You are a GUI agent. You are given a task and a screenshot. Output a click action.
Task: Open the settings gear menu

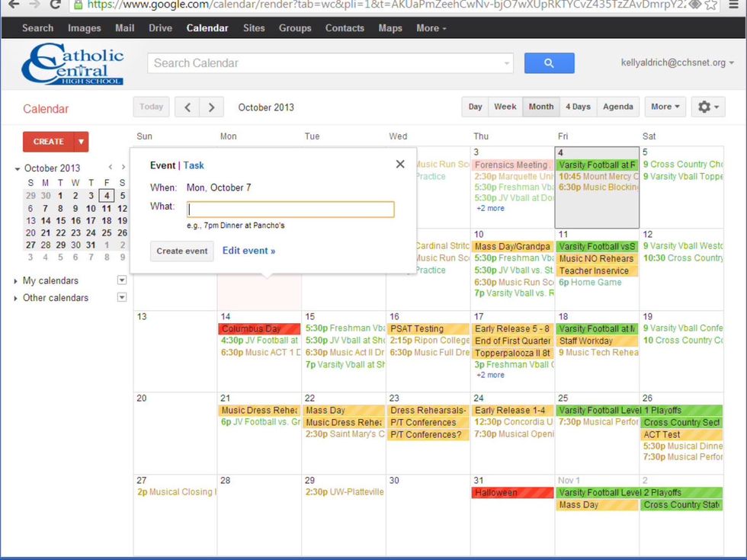[x=707, y=107]
